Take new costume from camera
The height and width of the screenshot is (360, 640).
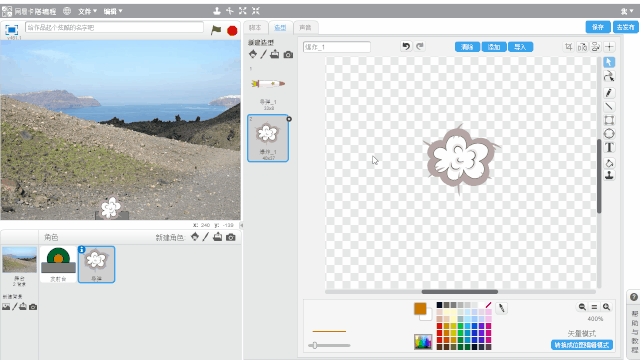pyautogui.click(x=288, y=54)
